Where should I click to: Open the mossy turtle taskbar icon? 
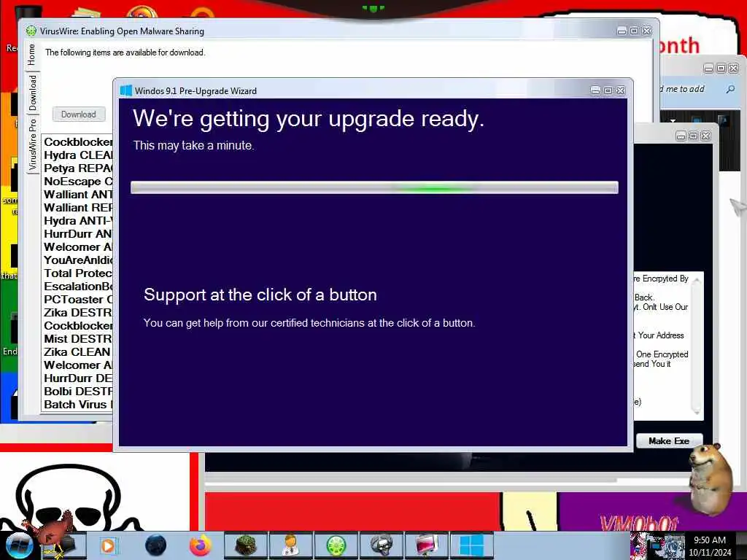(x=245, y=545)
